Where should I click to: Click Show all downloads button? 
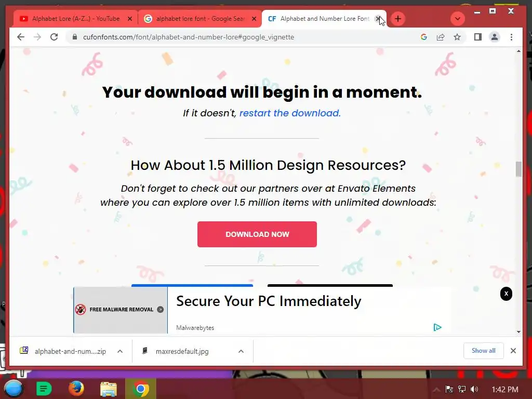pos(484,351)
